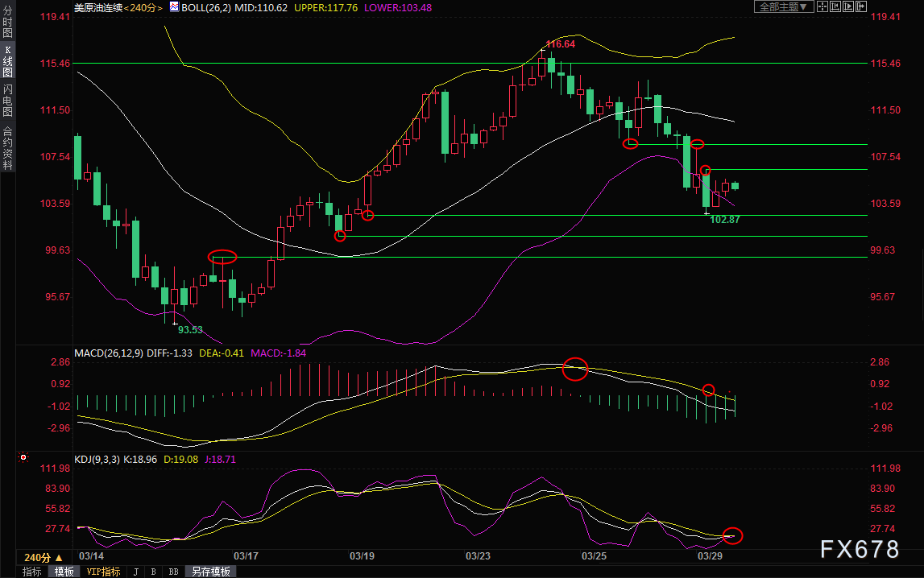Click the magenta MACD:-1.84 value
This screenshot has height=578, width=924.
[278, 353]
